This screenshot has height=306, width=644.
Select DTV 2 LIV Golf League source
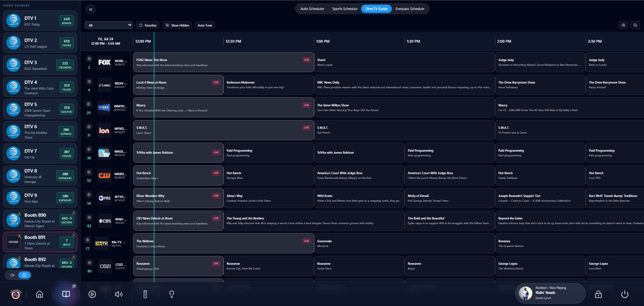coord(40,43)
